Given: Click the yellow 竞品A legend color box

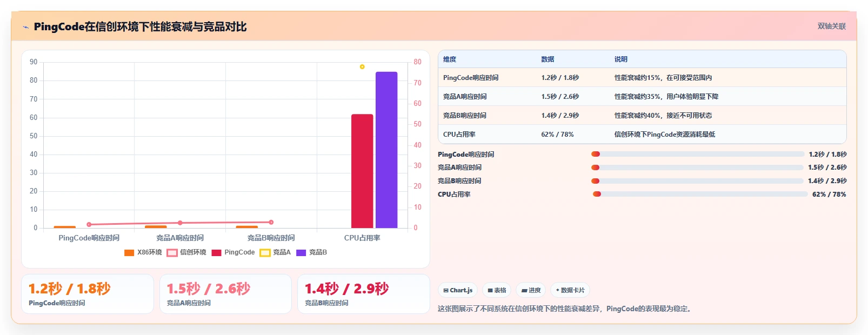Looking at the screenshot, I should (265, 253).
